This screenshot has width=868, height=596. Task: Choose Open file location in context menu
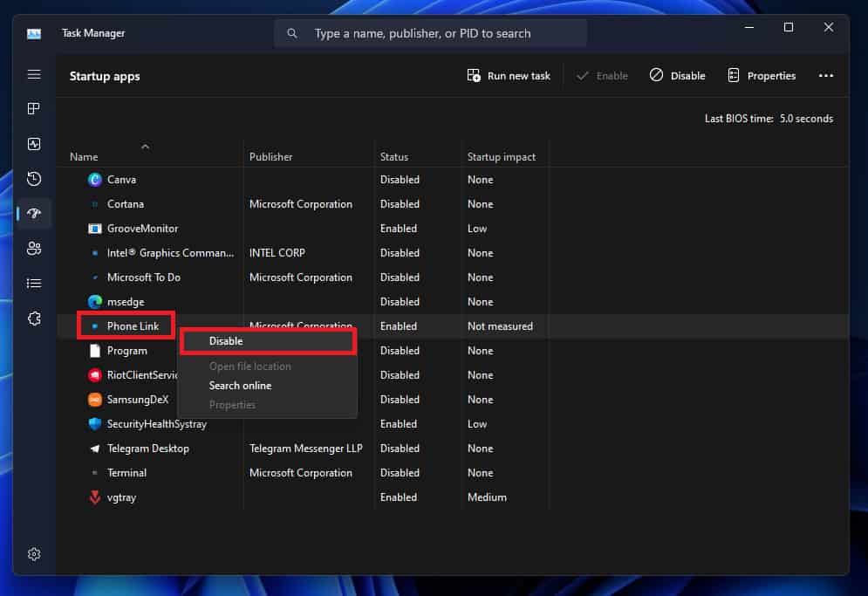pos(268,367)
